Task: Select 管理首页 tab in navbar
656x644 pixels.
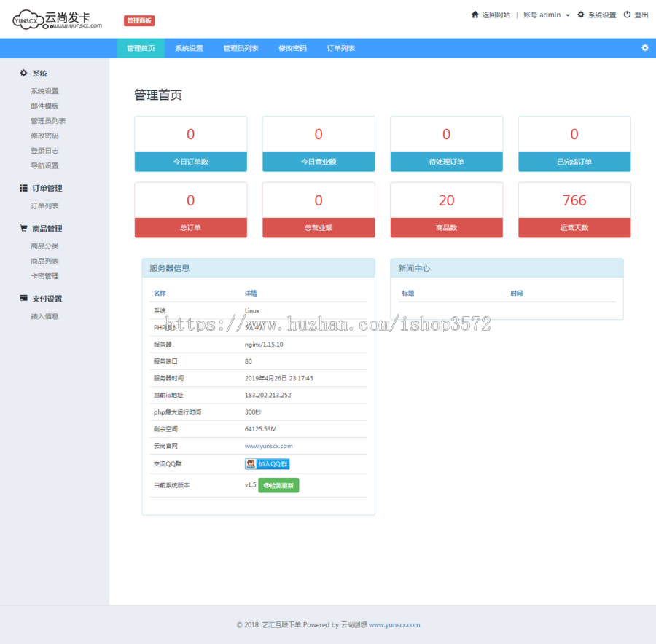Action: click(141, 48)
